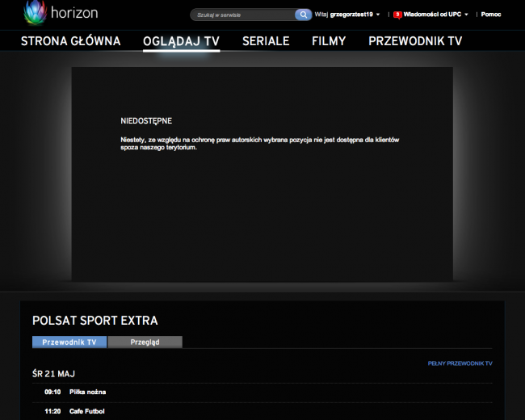Go to Strona Główna

pos(70,41)
